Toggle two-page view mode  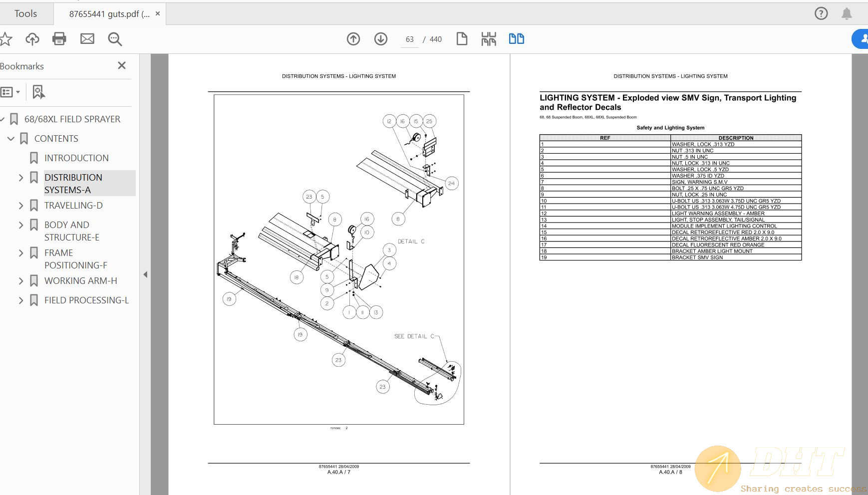[516, 39]
